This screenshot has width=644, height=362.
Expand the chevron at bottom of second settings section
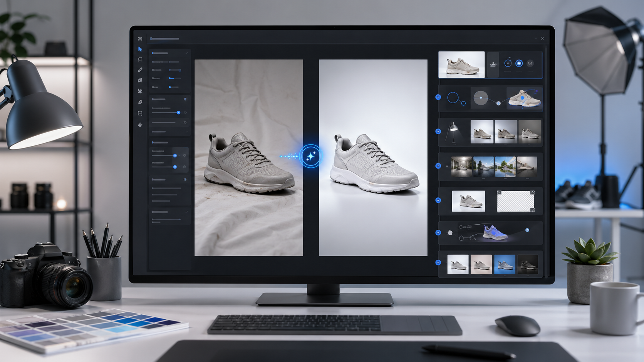point(187,132)
